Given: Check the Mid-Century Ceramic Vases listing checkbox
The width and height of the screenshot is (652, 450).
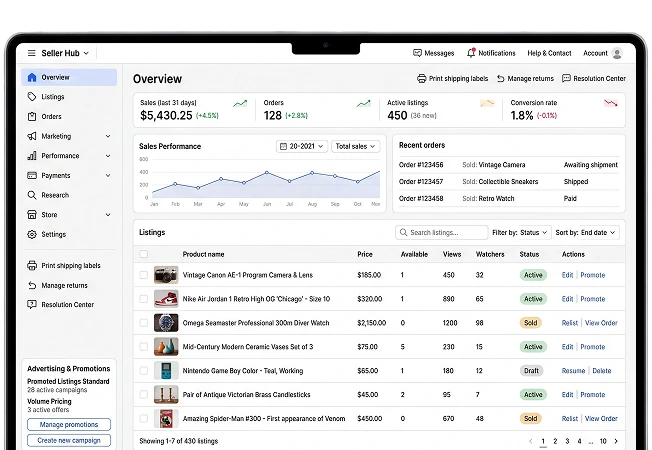Looking at the screenshot, I should coord(144,347).
